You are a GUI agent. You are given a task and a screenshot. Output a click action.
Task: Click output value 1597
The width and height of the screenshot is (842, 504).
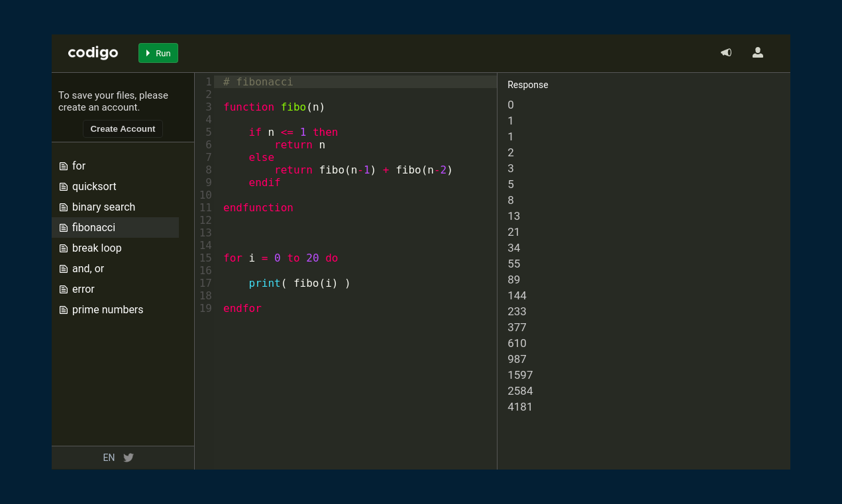pyautogui.click(x=520, y=375)
